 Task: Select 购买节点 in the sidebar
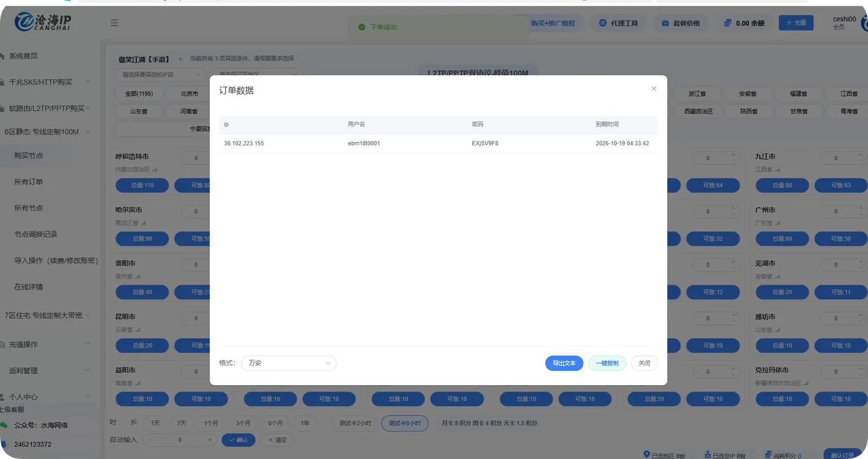click(x=29, y=156)
